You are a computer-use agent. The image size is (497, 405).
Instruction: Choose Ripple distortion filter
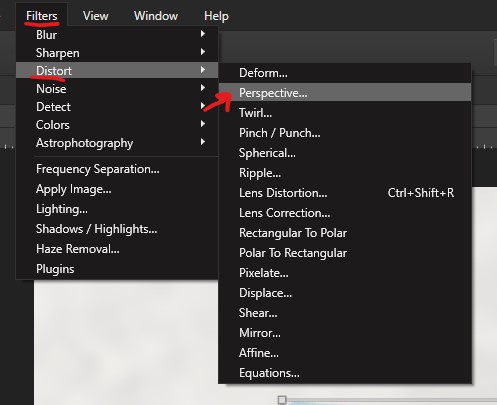tap(345, 173)
